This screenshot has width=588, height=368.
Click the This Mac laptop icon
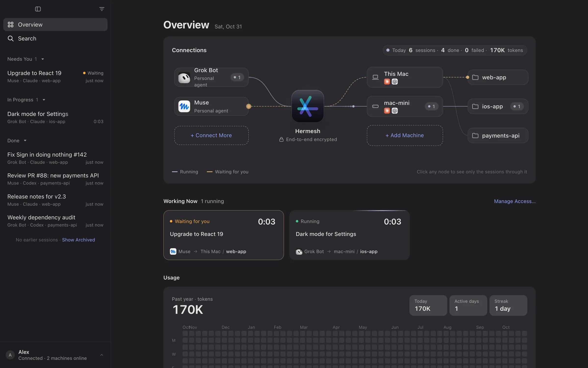(x=375, y=77)
